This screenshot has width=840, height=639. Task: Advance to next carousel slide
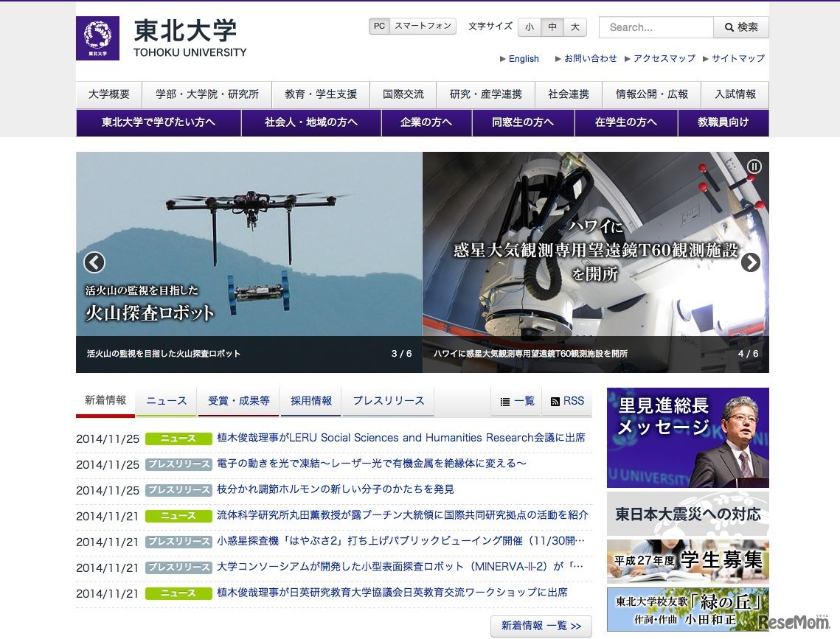click(750, 262)
